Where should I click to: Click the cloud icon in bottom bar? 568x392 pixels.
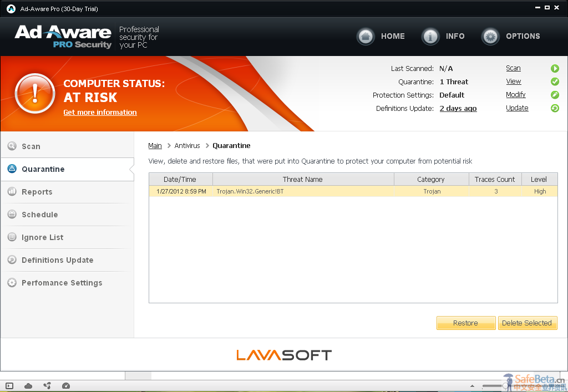click(x=28, y=386)
